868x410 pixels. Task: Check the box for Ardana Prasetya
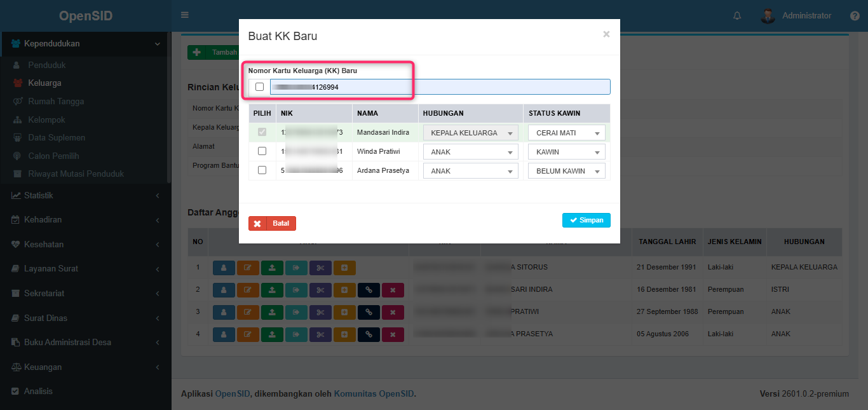[262, 170]
